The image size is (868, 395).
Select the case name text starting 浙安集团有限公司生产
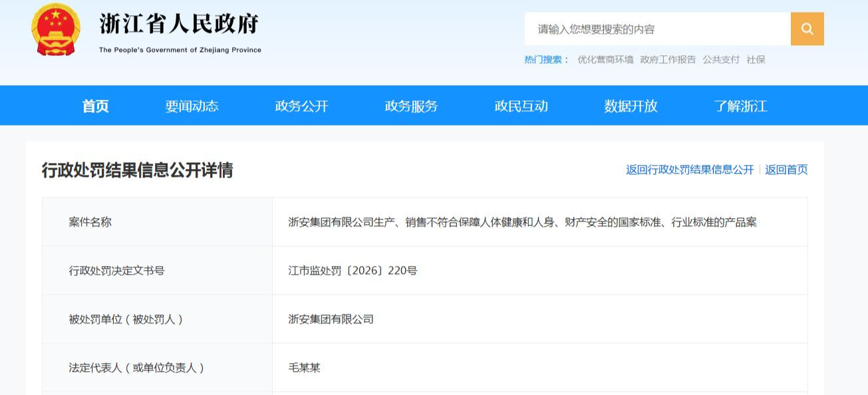click(522, 222)
